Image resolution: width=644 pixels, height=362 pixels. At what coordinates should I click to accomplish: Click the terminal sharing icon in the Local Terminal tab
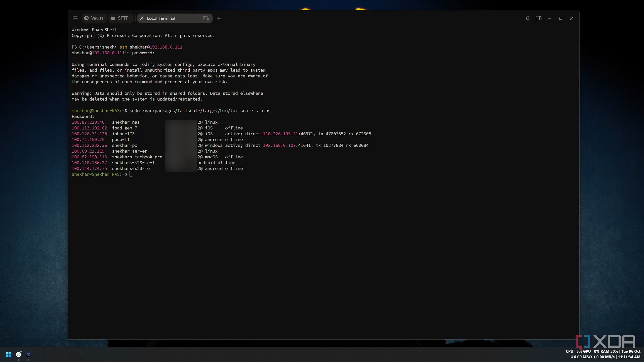(x=206, y=18)
